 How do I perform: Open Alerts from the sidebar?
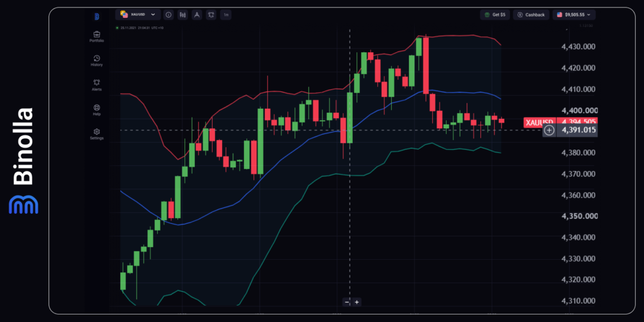96,86
